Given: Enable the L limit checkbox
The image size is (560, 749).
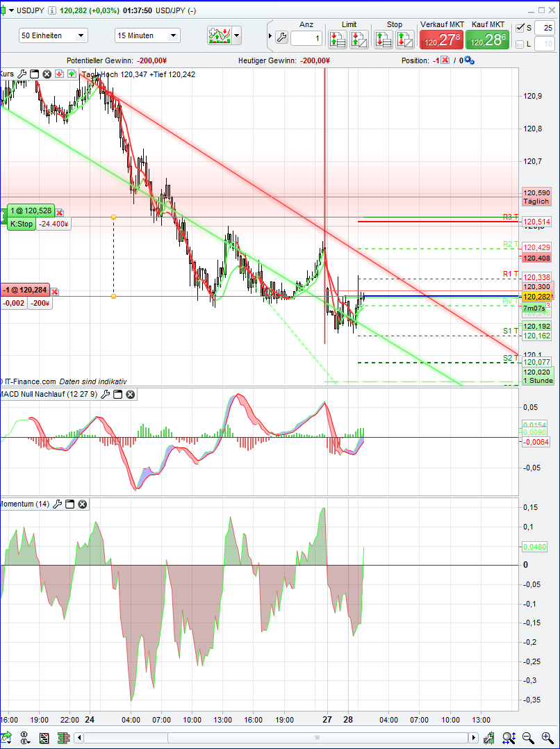Looking at the screenshot, I should [520, 42].
